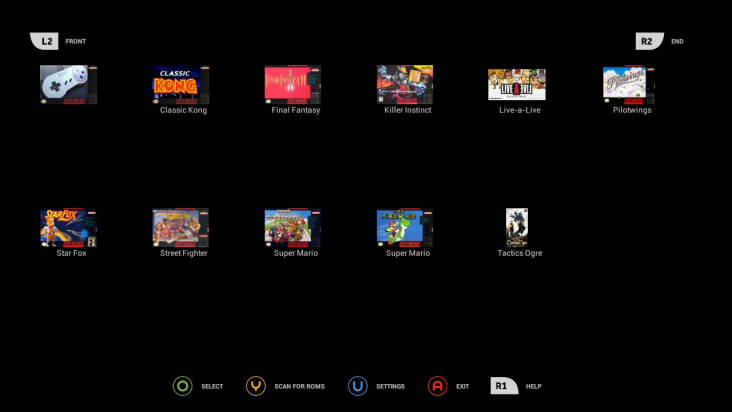732x412 pixels.
Task: Select the Tactics Ogre cover art
Action: 517,228
